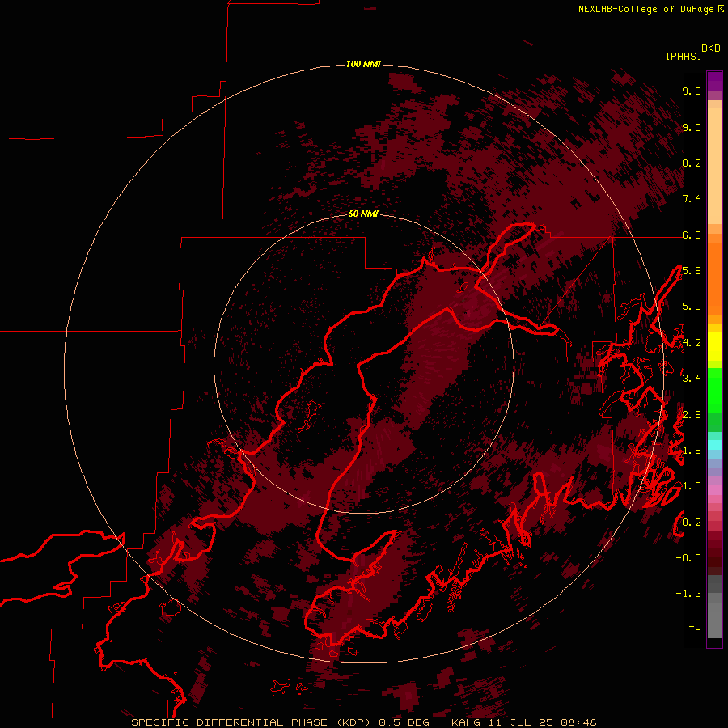Click the -0.5 value on color scale
The image size is (728, 728).
pos(688,557)
